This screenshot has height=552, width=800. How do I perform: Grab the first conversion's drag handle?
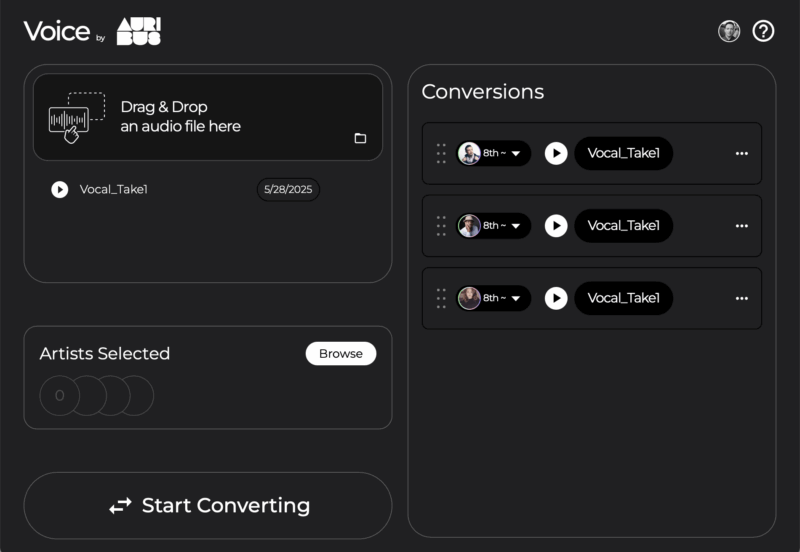click(441, 153)
